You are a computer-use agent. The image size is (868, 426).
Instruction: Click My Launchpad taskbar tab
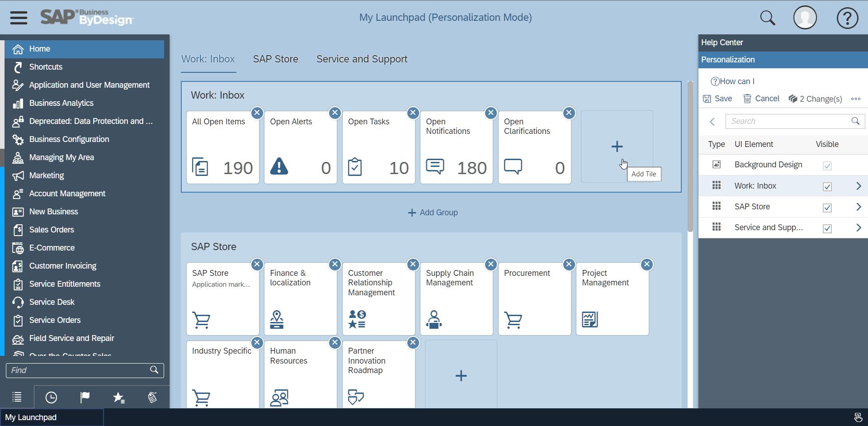click(x=52, y=417)
